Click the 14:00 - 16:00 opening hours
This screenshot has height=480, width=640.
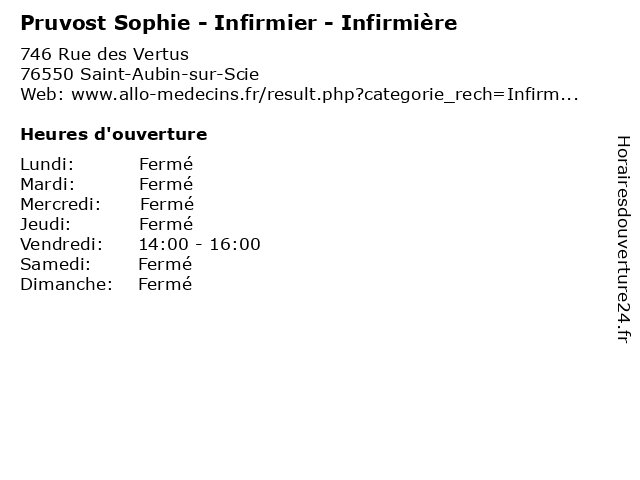[x=200, y=244]
